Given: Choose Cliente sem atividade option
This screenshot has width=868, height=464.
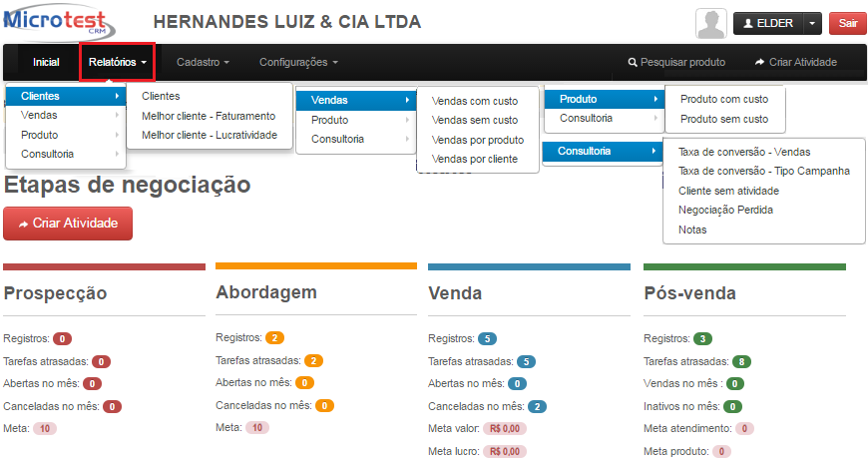Looking at the screenshot, I should 727,190.
